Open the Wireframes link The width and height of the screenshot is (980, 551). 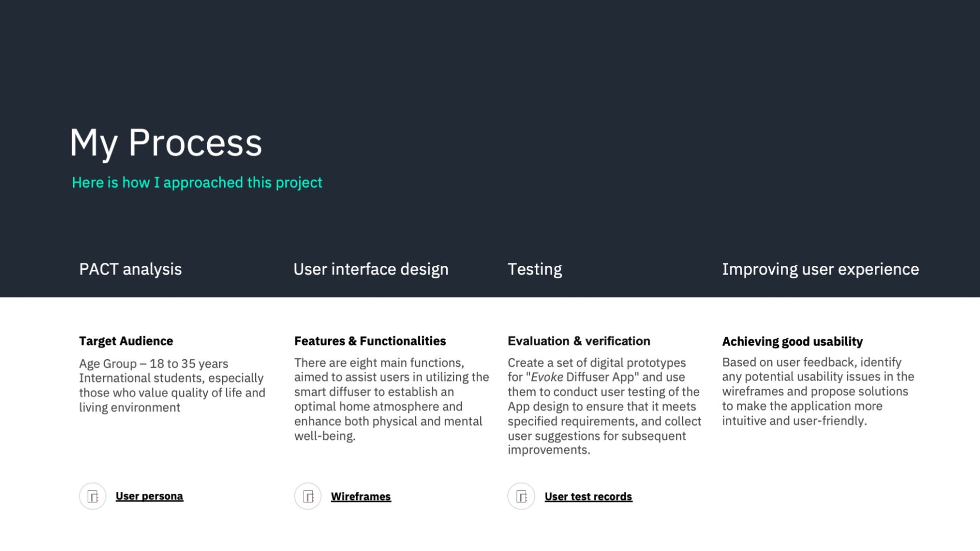361,496
